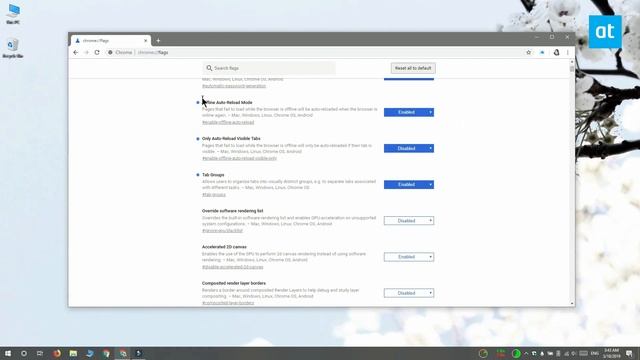The height and width of the screenshot is (360, 640).
Task: Open #composited-layer-borders link
Action: (x=228, y=303)
